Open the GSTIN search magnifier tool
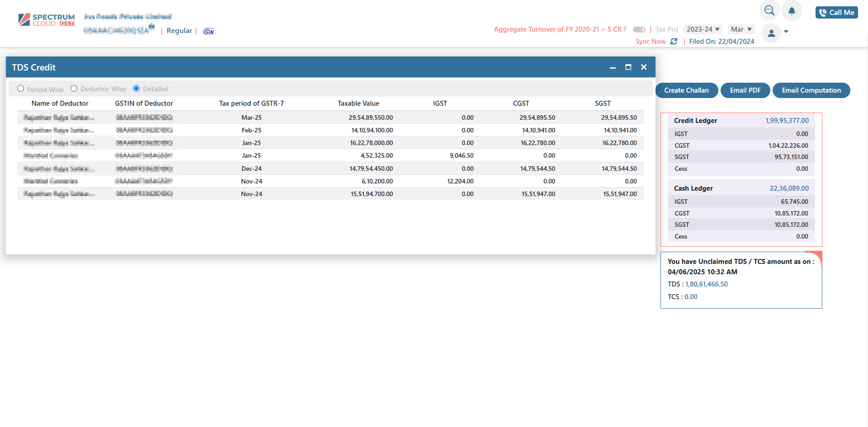This screenshot has width=868, height=427. (769, 10)
